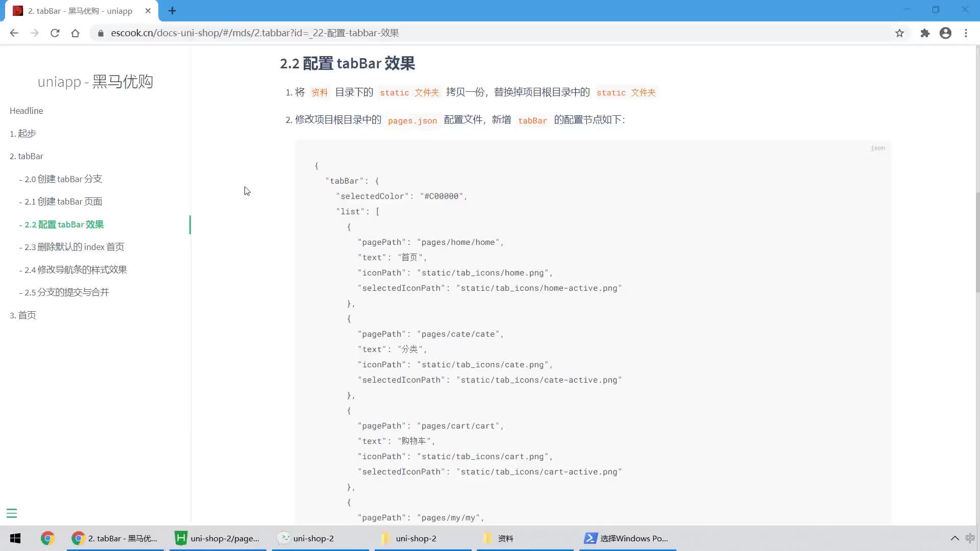Click the 'json' label on code block
Screen dimensions: 980x551
pos(878,148)
